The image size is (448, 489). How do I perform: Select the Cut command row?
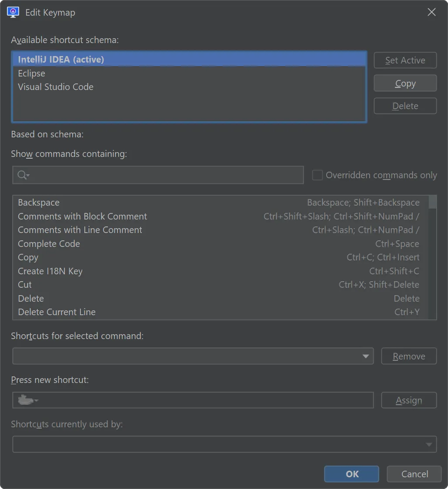click(x=221, y=284)
